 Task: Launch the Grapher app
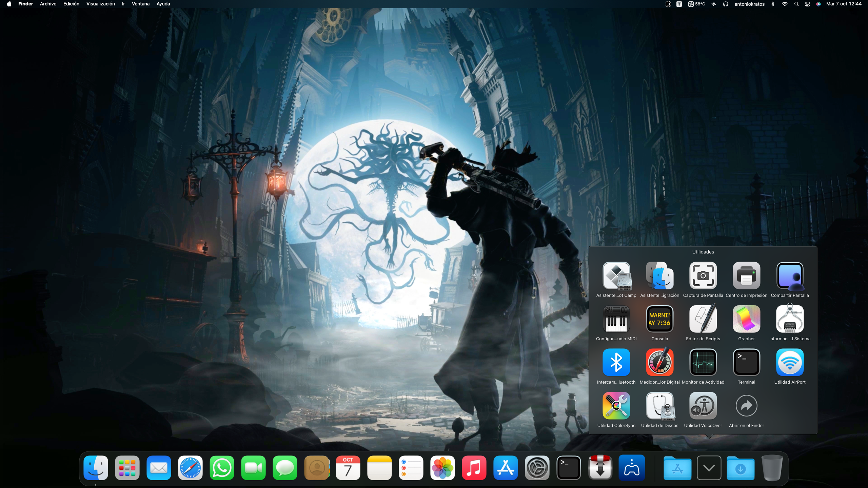pos(746,319)
